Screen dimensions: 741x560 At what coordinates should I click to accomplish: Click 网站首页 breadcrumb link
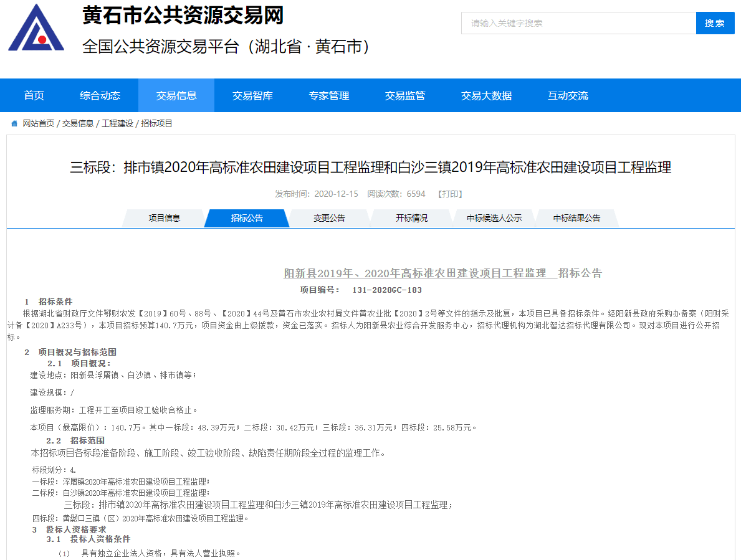point(39,124)
